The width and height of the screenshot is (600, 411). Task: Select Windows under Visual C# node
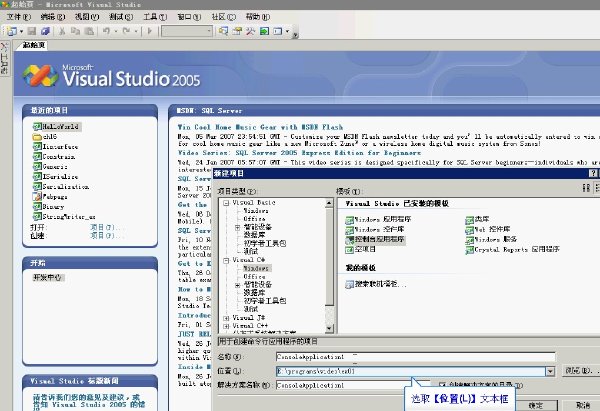coord(256,268)
